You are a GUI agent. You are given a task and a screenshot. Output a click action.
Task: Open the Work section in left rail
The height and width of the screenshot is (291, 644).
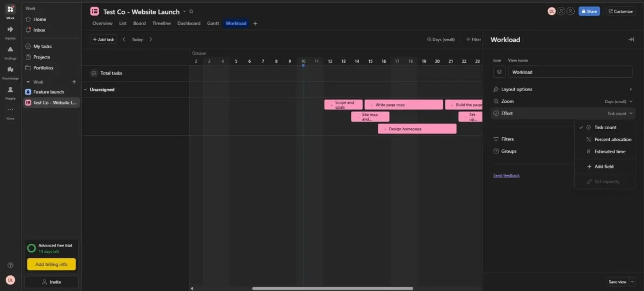[x=10, y=11]
